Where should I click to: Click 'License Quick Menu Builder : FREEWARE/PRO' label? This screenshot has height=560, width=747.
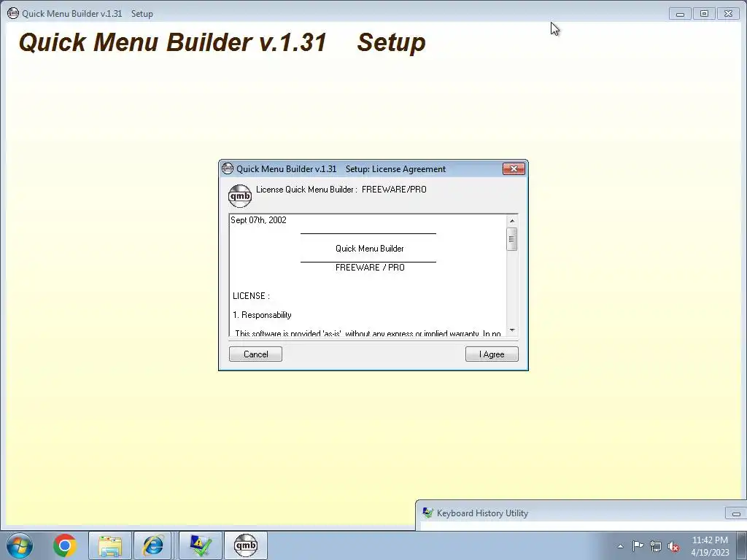pos(341,189)
